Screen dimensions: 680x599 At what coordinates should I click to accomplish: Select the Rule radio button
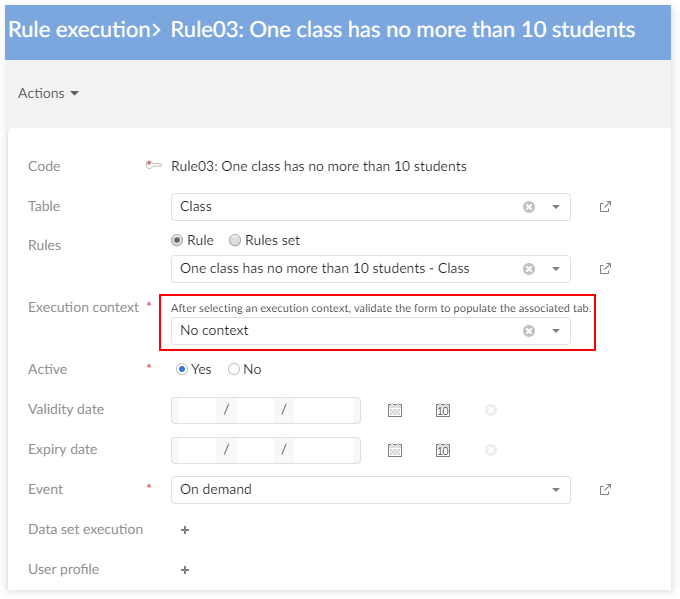pos(178,240)
